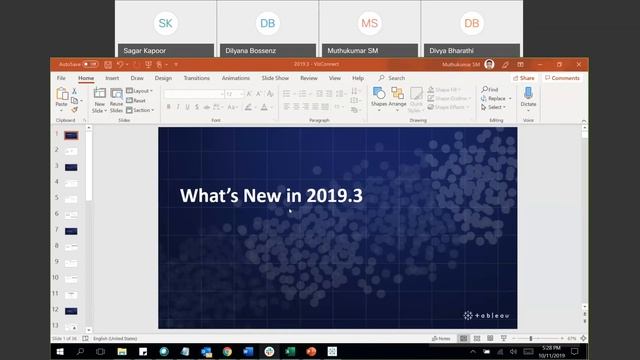Click the Undo arrow in Quick Access toolbar
640x360 pixels.
pyautogui.click(x=120, y=64)
